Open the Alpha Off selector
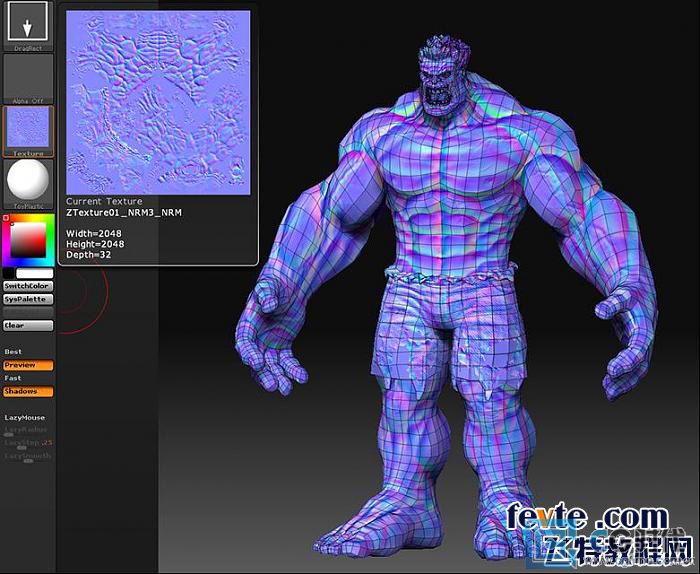 coord(28,79)
